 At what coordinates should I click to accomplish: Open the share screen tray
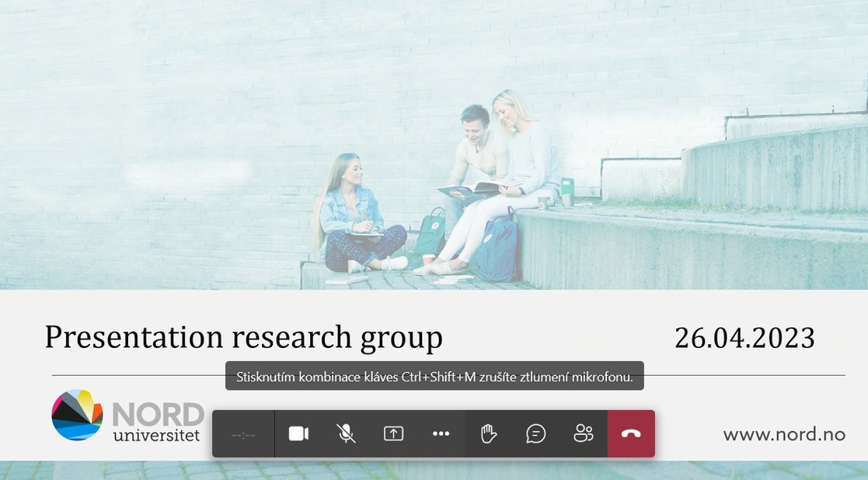[394, 433]
